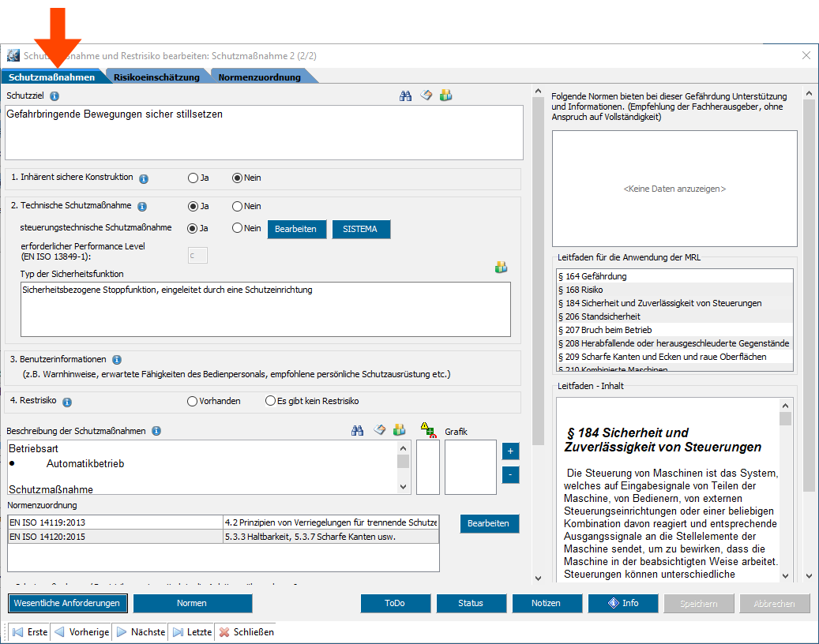The width and height of the screenshot is (819, 644).
Task: Click into the Schutzziel text field
Action: pos(264,133)
